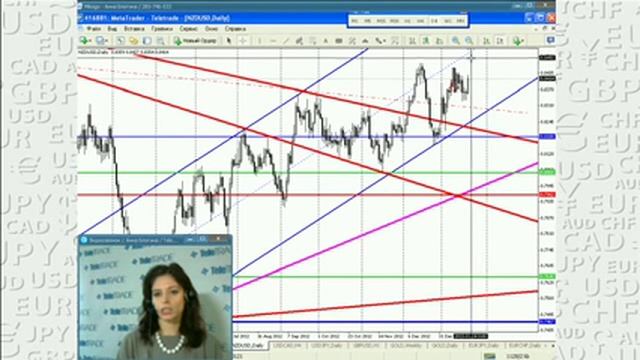Screen dimensions: 640x360
Task: Zoom in on the chart
Action: [456, 40]
